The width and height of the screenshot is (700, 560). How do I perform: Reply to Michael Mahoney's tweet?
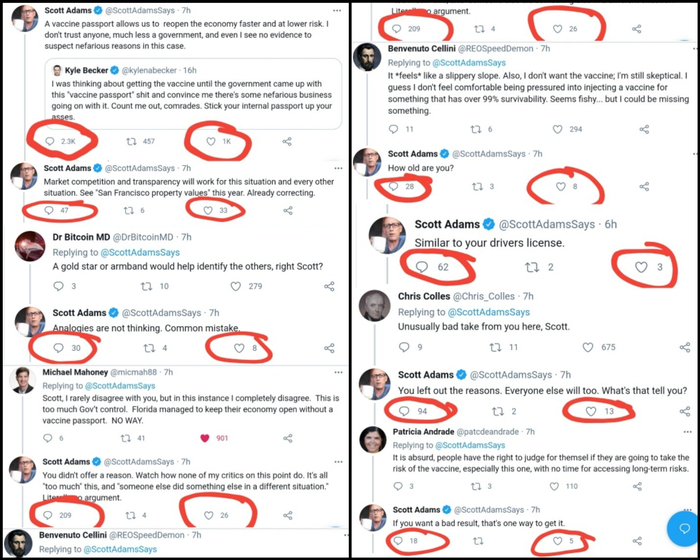point(48,438)
